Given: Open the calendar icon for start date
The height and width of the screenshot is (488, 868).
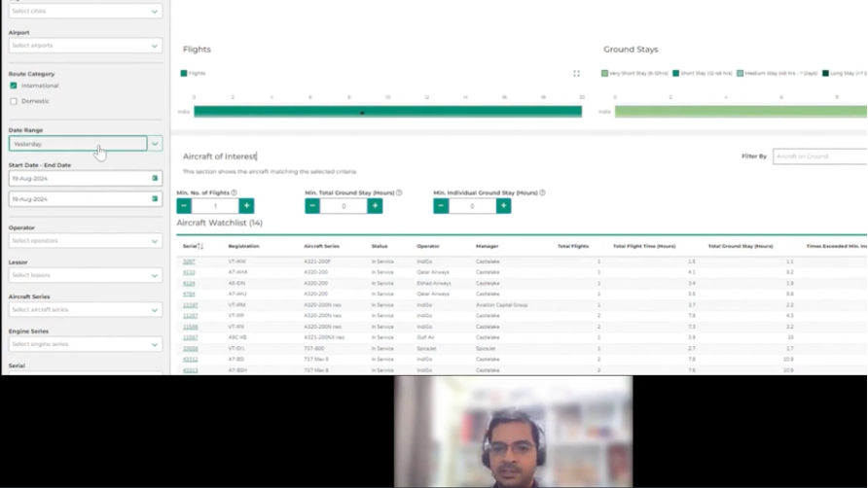Looking at the screenshot, I should click(154, 179).
